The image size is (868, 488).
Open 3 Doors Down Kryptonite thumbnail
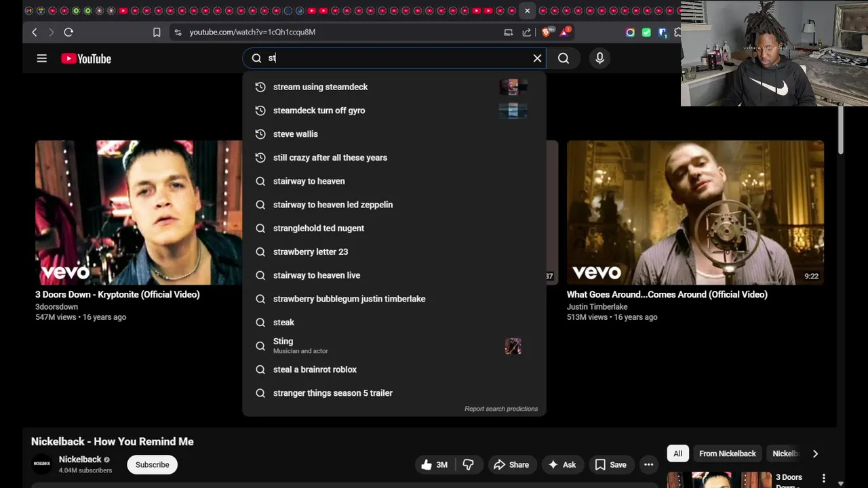pyautogui.click(x=138, y=212)
